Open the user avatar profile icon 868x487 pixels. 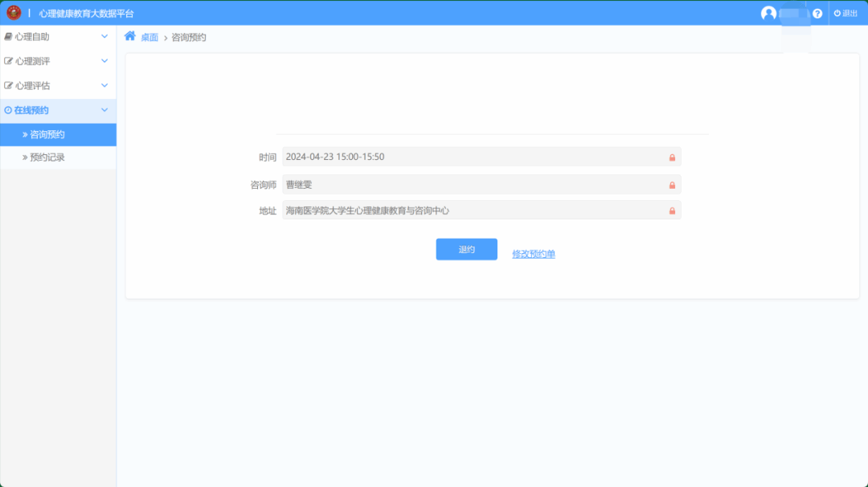pos(768,13)
